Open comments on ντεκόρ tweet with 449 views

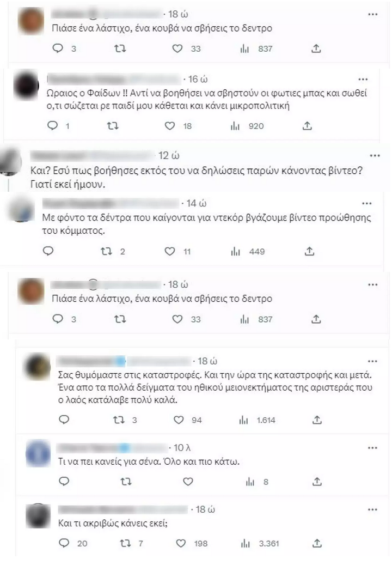point(48,251)
